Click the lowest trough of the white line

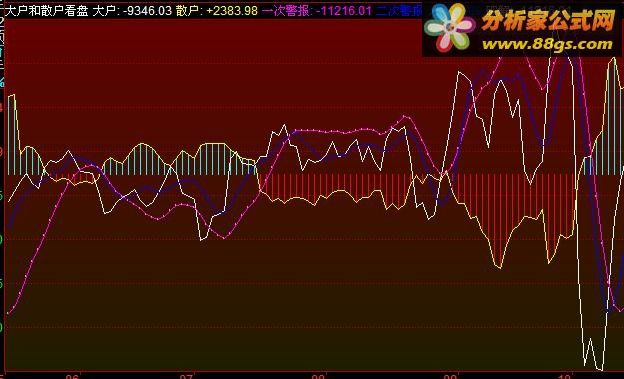point(600,369)
